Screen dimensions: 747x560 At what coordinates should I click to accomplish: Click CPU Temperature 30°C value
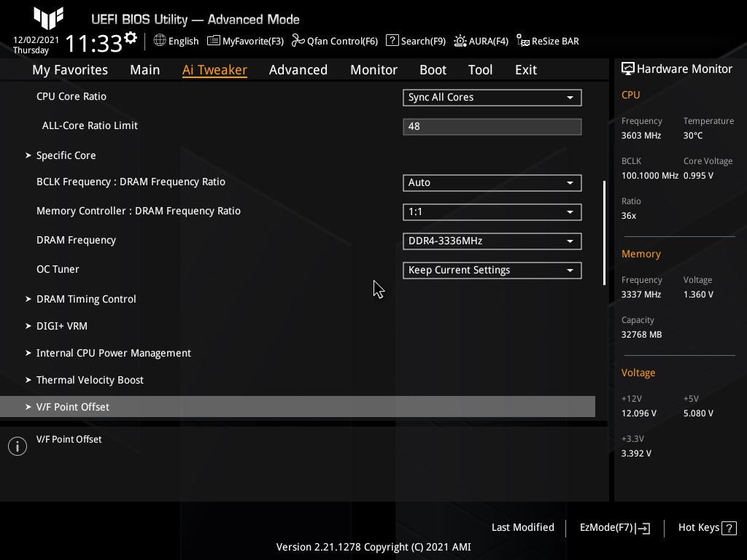coord(693,136)
